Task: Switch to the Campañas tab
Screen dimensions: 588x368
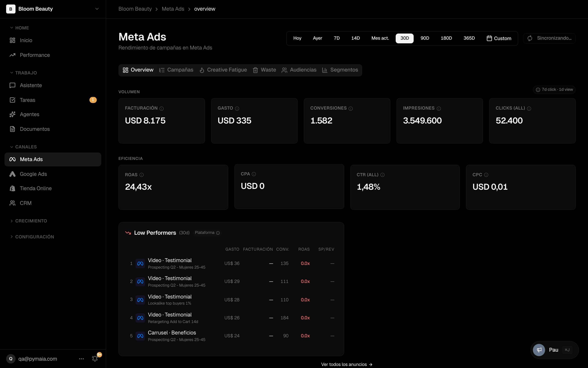Action: tap(176, 70)
